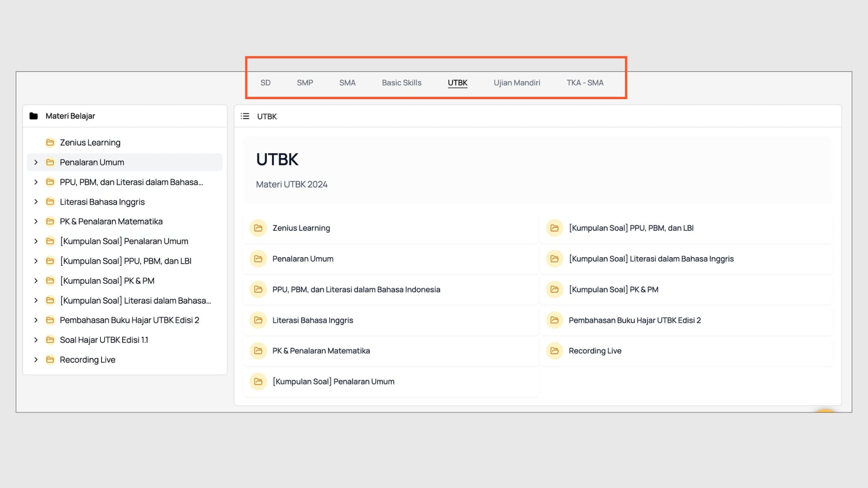The image size is (868, 488).
Task: Click folder icon of Recording Live card
Action: 555,351
